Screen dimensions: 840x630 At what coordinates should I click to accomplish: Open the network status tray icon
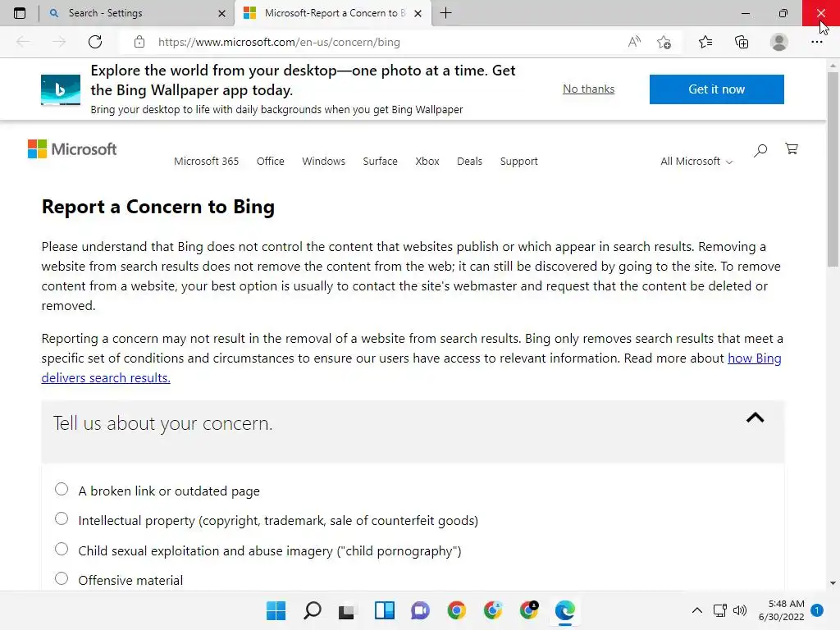[x=720, y=610]
